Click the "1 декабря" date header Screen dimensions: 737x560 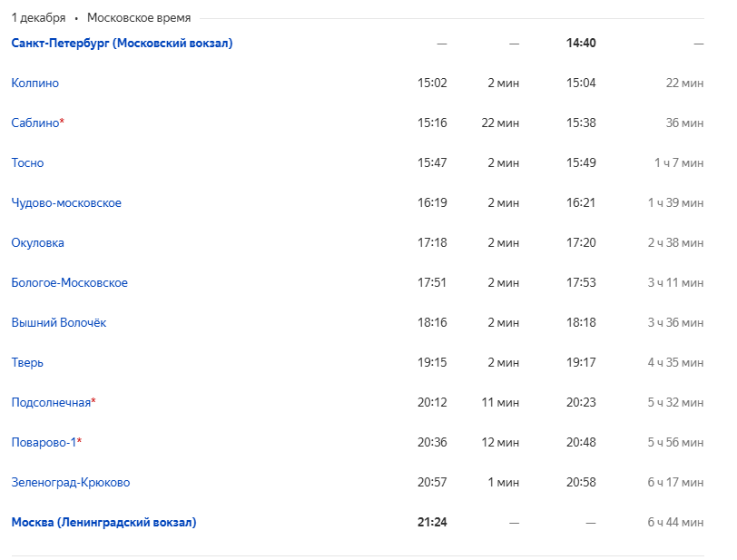(x=38, y=17)
